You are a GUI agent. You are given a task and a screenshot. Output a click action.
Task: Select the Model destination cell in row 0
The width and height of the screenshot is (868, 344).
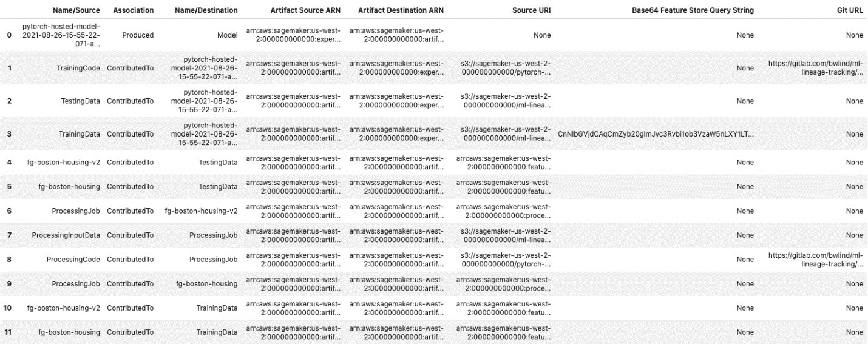pos(228,35)
